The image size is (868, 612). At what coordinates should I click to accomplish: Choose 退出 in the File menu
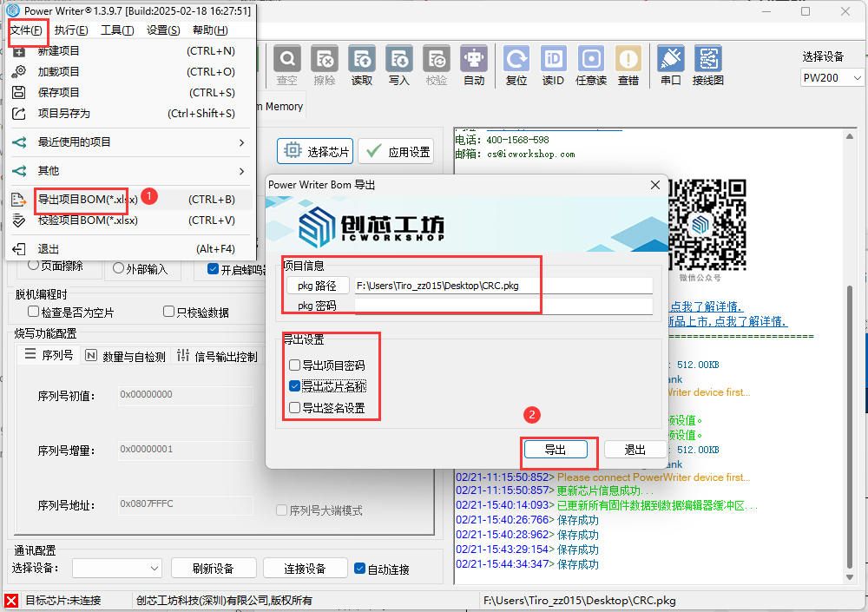(x=131, y=248)
